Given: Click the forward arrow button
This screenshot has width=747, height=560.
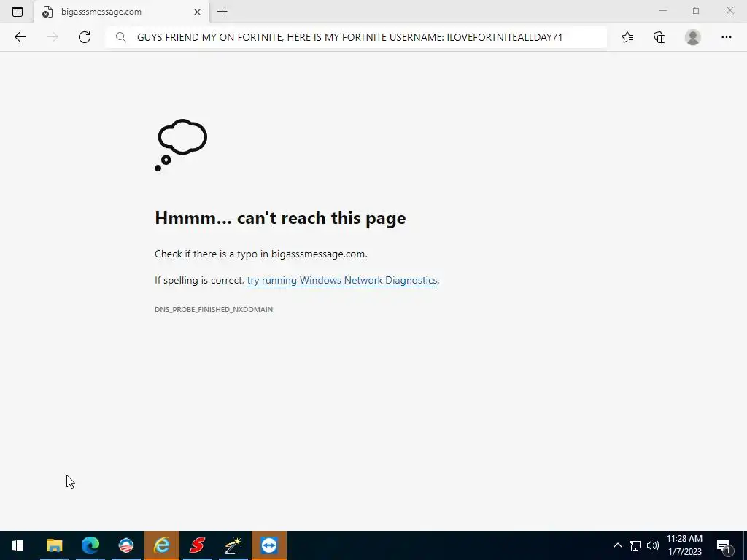Looking at the screenshot, I should pos(53,37).
